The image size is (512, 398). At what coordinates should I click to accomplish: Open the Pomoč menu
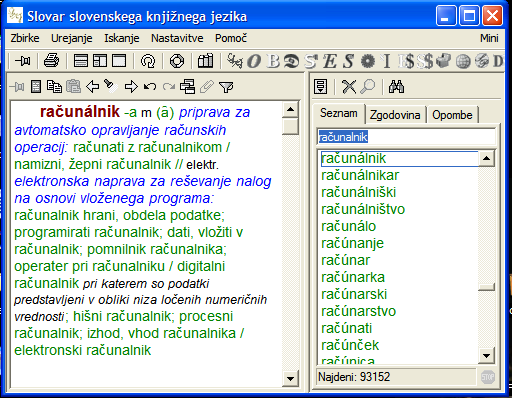(231, 38)
